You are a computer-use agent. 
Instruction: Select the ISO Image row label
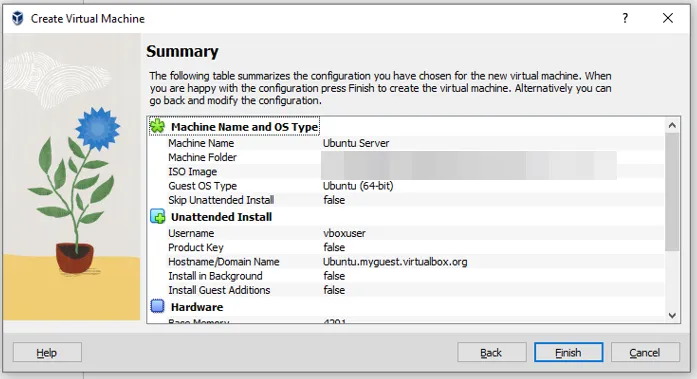point(192,172)
